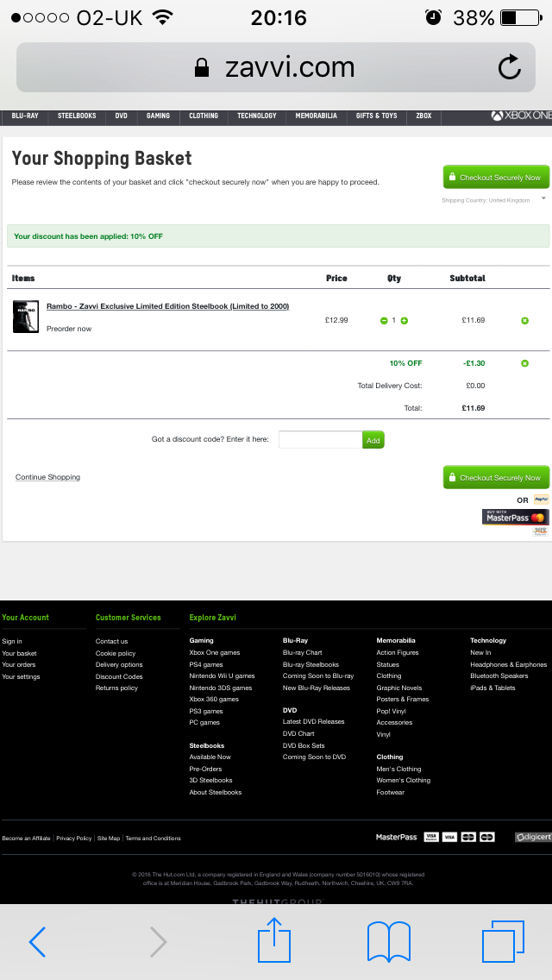Open the Graphic Novels link
552x980 pixels.
point(398,688)
